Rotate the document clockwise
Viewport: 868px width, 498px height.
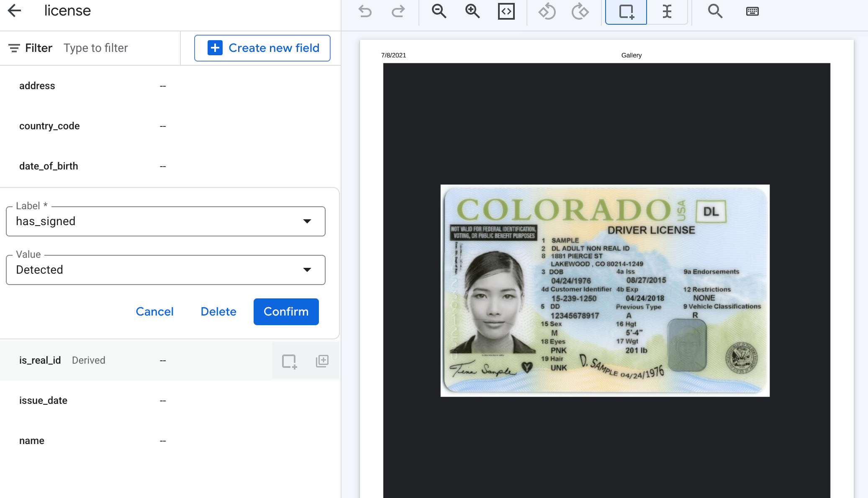[x=581, y=11]
